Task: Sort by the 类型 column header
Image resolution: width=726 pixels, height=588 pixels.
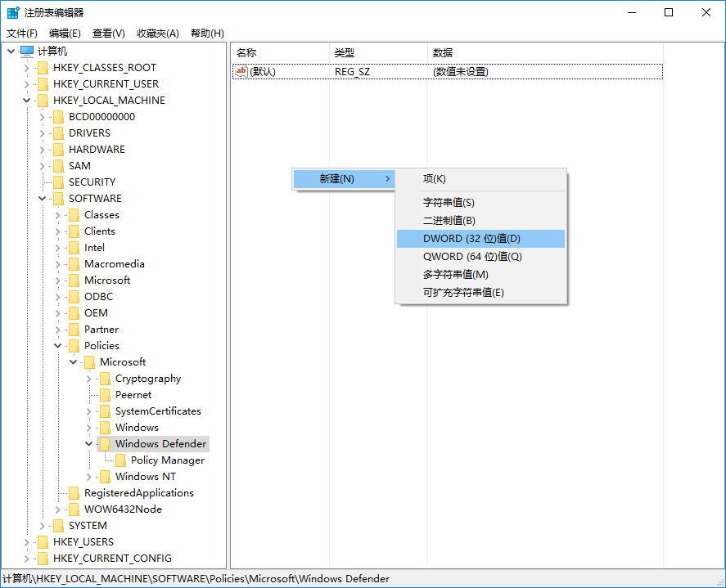Action: click(378, 52)
